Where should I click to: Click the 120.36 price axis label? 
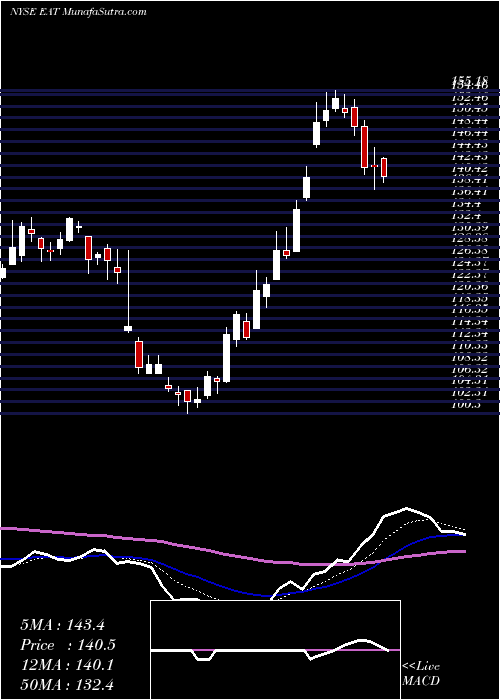pyautogui.click(x=469, y=285)
